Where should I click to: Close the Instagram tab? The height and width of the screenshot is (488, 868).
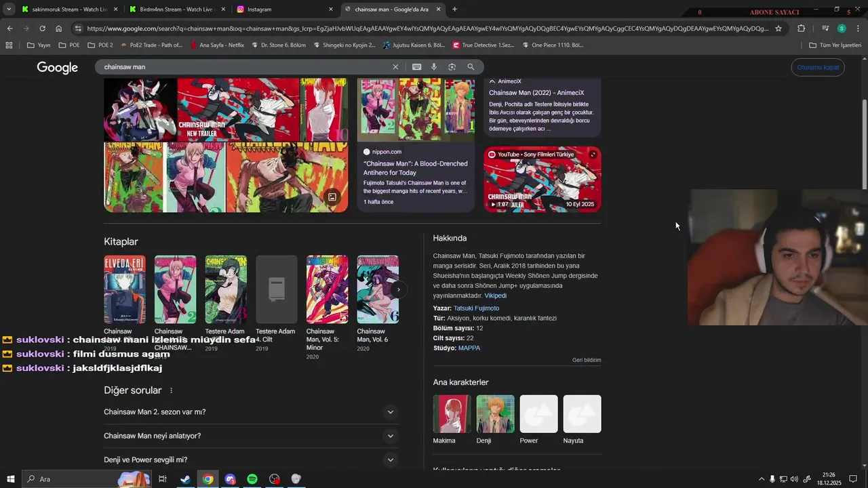(331, 9)
